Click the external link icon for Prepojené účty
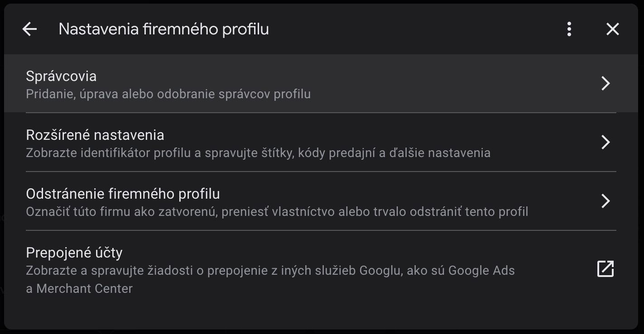Image resolution: width=644 pixels, height=334 pixels. 606,269
